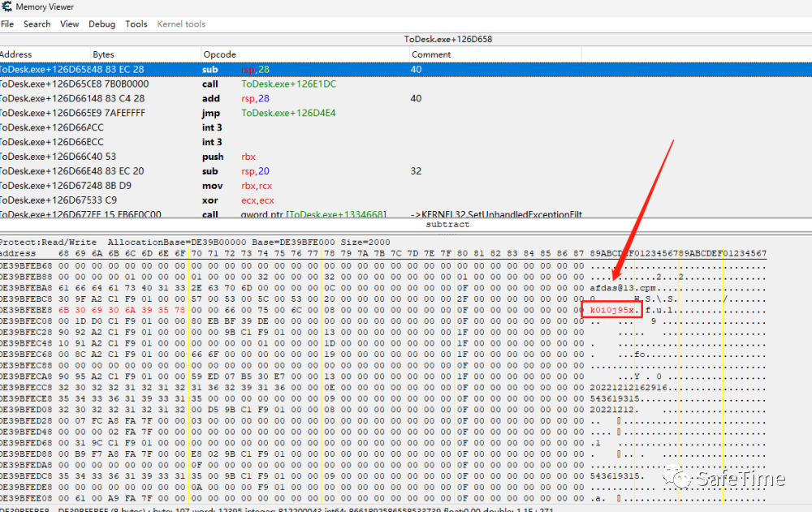The image size is (812, 512).
Task: Click the subtract instruction description bar
Action: (x=406, y=225)
